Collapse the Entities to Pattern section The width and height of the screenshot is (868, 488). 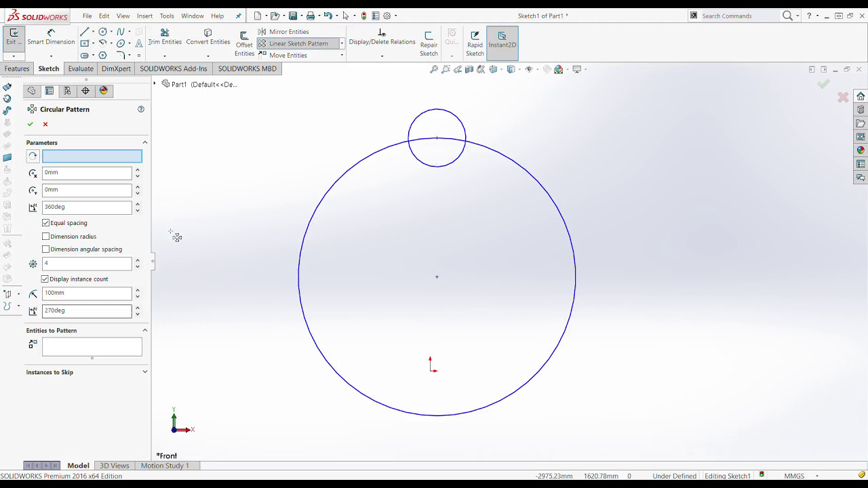[x=144, y=331]
